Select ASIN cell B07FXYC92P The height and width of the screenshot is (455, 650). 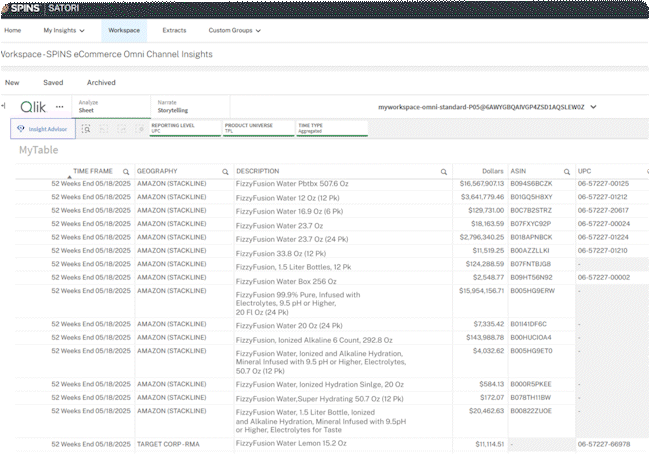click(531, 224)
